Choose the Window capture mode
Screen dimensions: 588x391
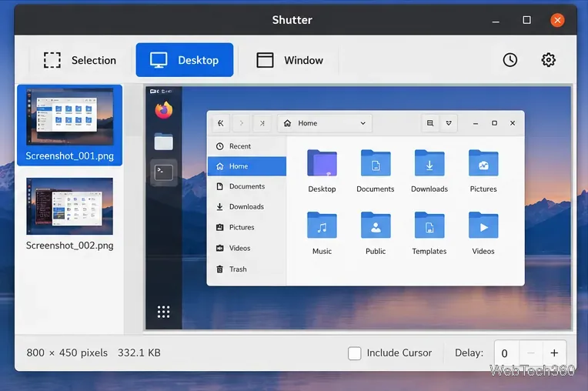coord(289,60)
